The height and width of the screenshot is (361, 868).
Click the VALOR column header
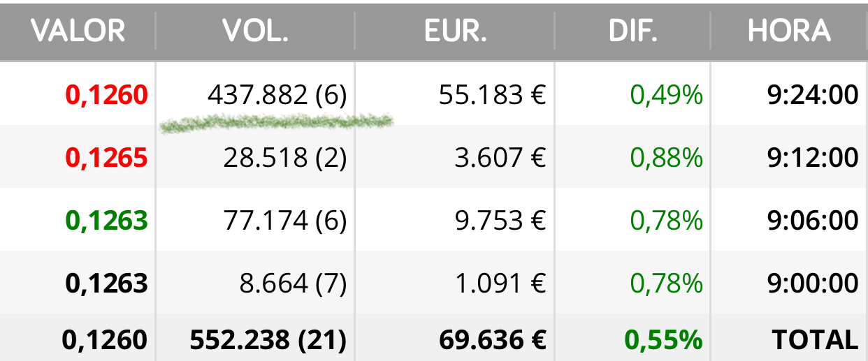coord(78,31)
